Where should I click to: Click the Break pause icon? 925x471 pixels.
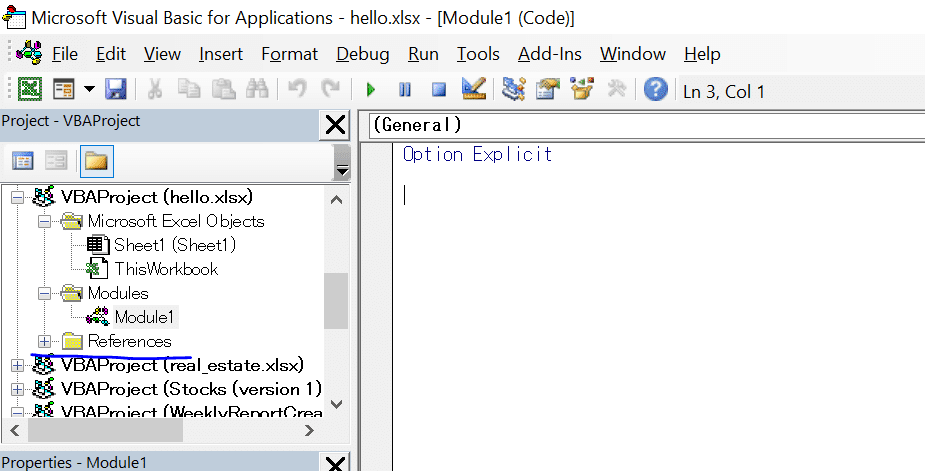click(405, 90)
